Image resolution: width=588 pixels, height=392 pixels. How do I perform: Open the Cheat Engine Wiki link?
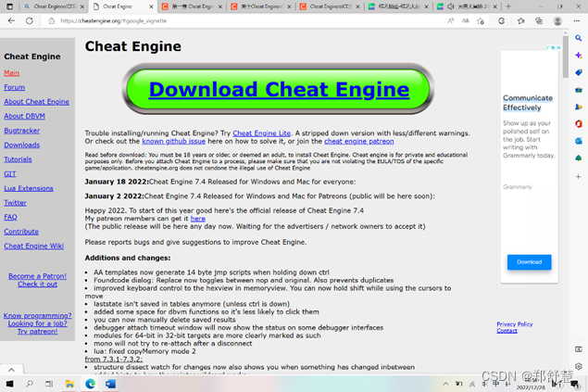33,246
